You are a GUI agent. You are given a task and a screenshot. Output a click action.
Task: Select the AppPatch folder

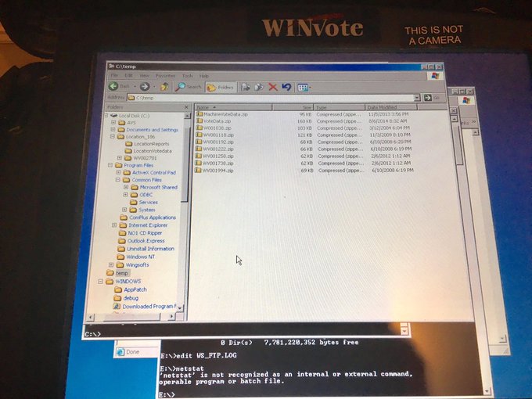[131, 289]
